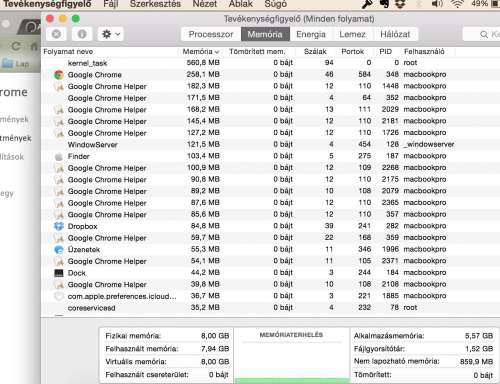Open the Wi-Fi status menu

pos(457,4)
